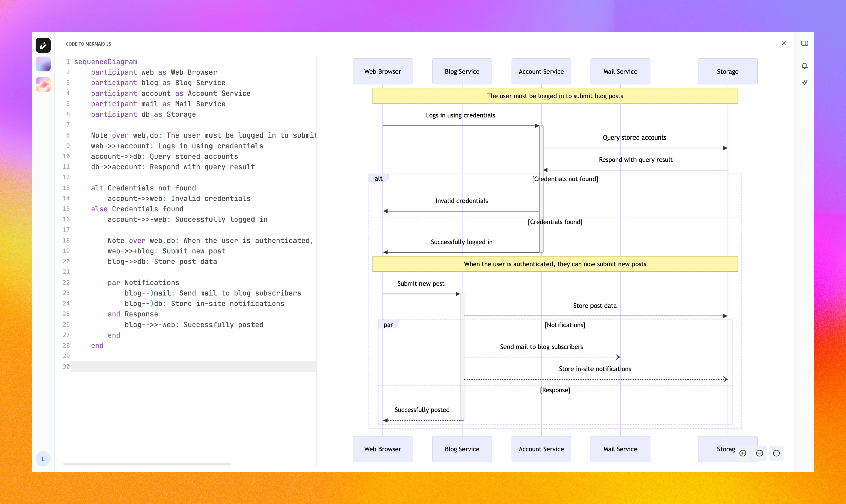Click the bottom 'Blog Service' participant box

(x=462, y=449)
